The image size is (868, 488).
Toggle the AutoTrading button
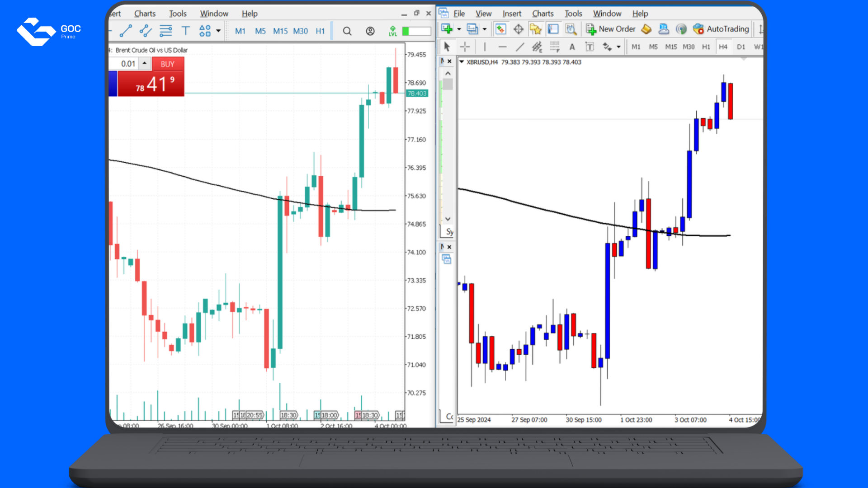coord(721,29)
